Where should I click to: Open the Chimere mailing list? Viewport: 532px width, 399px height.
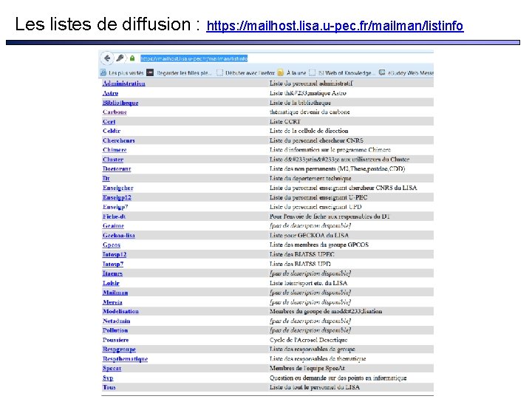pos(115,150)
